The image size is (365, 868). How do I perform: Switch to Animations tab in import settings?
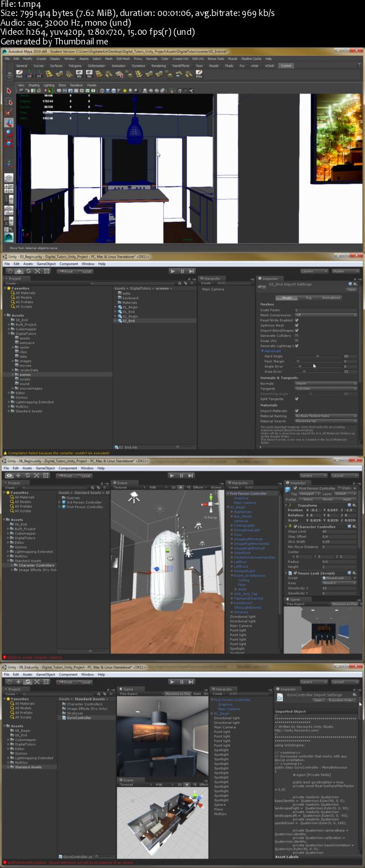[x=331, y=298]
